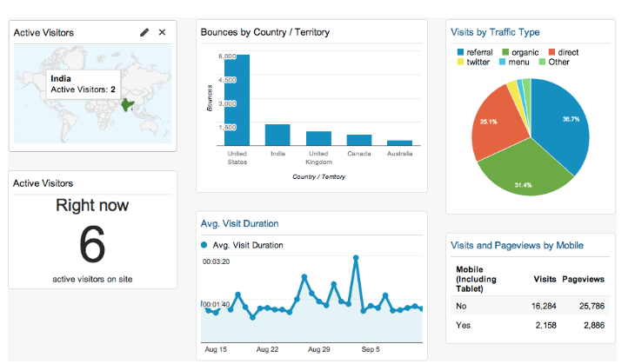Click the organic legend swatch
635x364 pixels.
coord(505,52)
